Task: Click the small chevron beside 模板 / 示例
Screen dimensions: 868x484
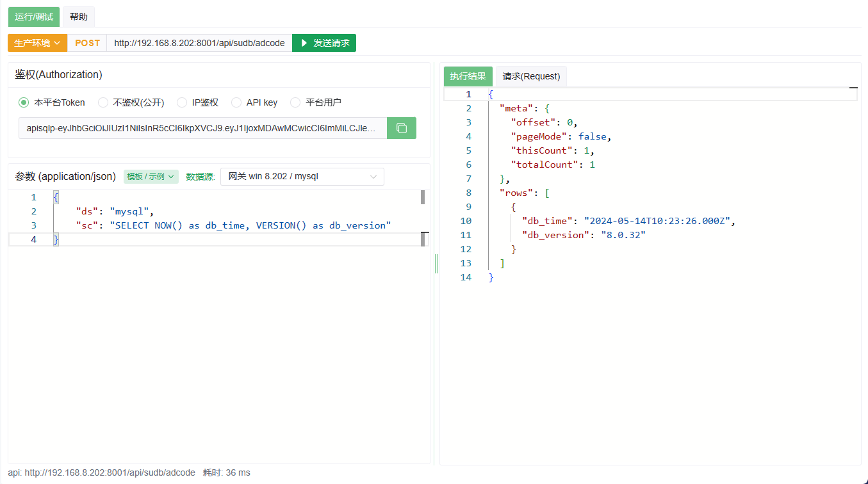Action: coord(171,177)
